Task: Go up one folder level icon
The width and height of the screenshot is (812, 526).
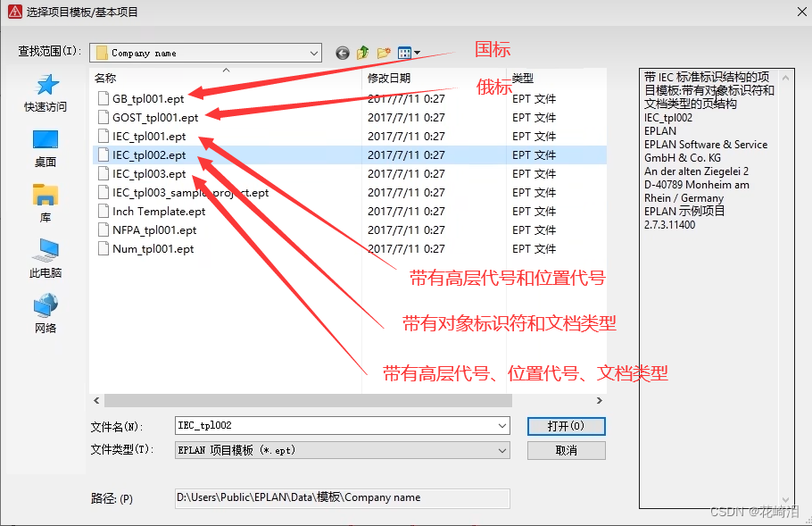Action: click(x=363, y=53)
